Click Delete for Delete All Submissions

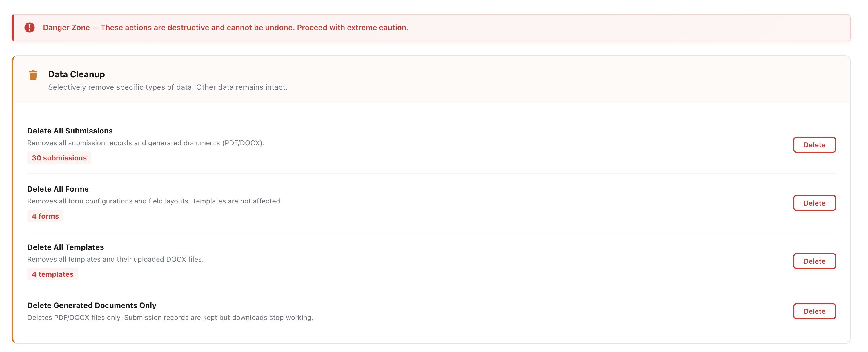coord(814,145)
